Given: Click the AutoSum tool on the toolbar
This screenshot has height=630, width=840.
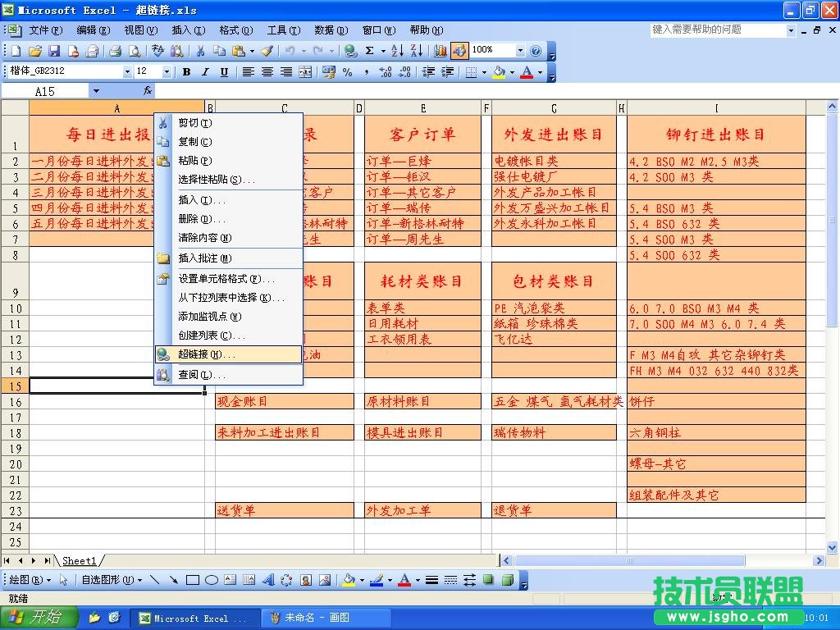Looking at the screenshot, I should 370,51.
